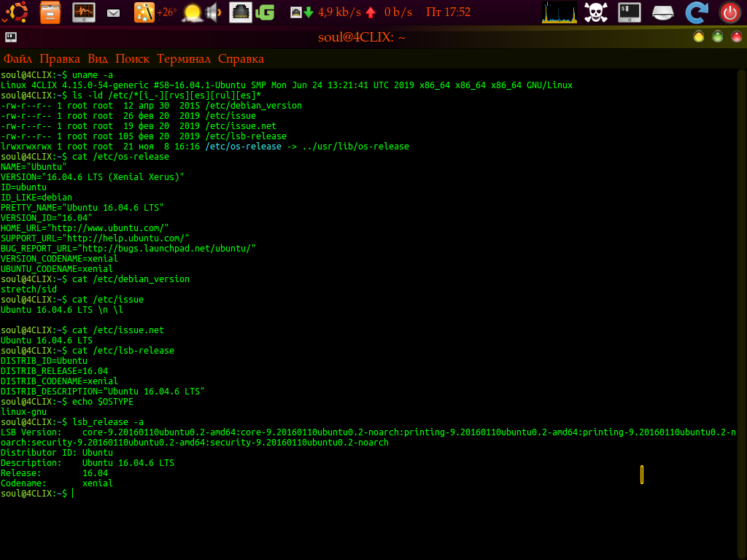Click the VERSION="16.04.6 LTS (Xenial Xerus)" line
The image size is (747, 560).
(93, 177)
